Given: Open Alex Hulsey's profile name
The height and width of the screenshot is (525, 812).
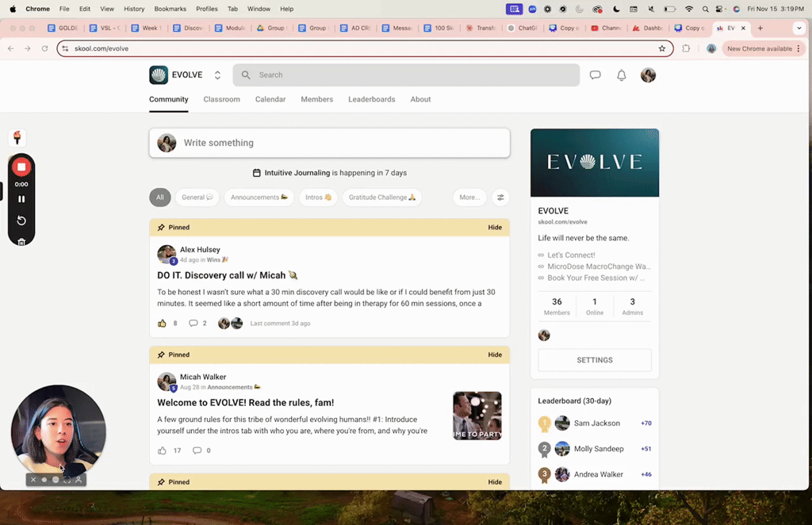Looking at the screenshot, I should click(x=200, y=250).
